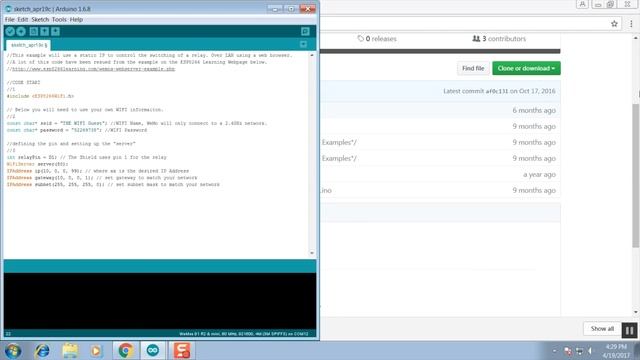Click the 'int relayPin' line in the sketch
This screenshot has width=640, height=360.
point(87,158)
